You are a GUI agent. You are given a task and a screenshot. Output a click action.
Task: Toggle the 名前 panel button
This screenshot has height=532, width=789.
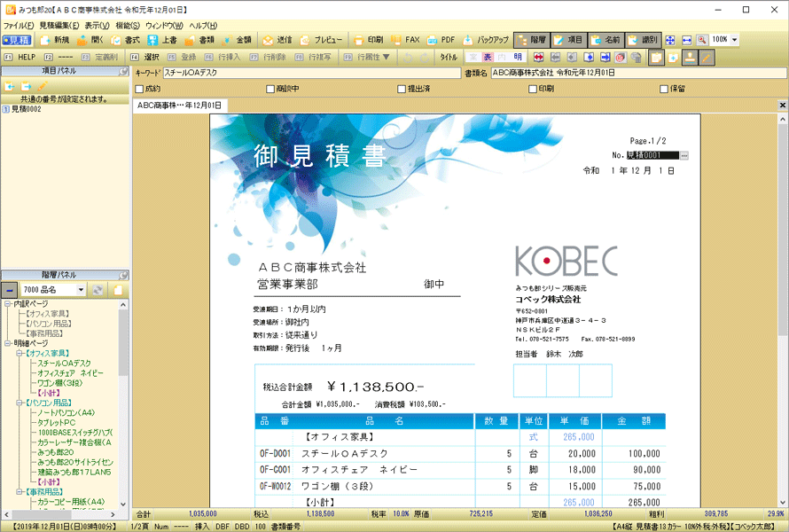click(x=605, y=40)
